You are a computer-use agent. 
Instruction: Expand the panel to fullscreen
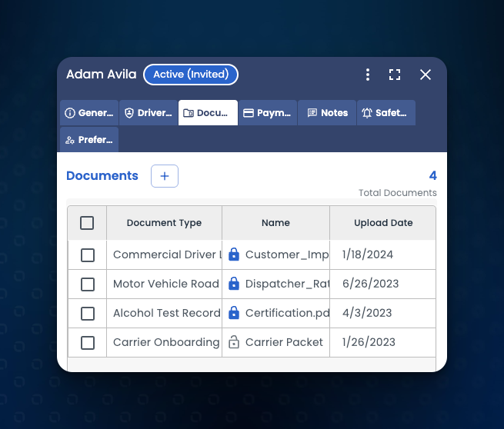coord(395,75)
